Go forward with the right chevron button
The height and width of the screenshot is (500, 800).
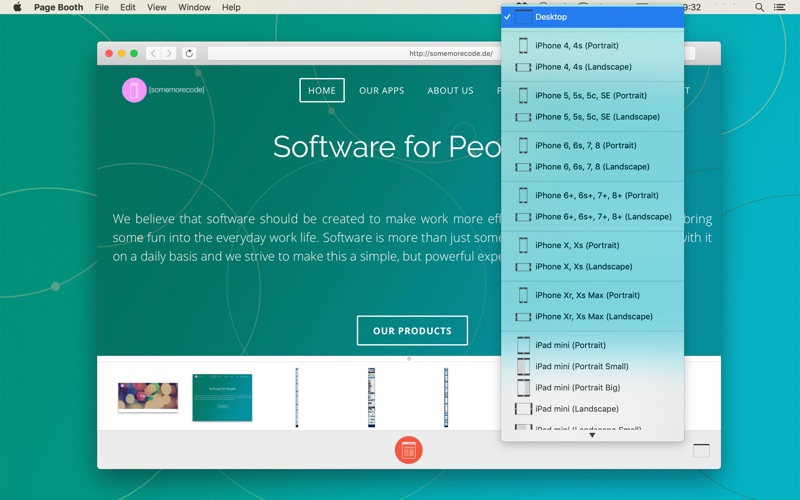pos(169,53)
